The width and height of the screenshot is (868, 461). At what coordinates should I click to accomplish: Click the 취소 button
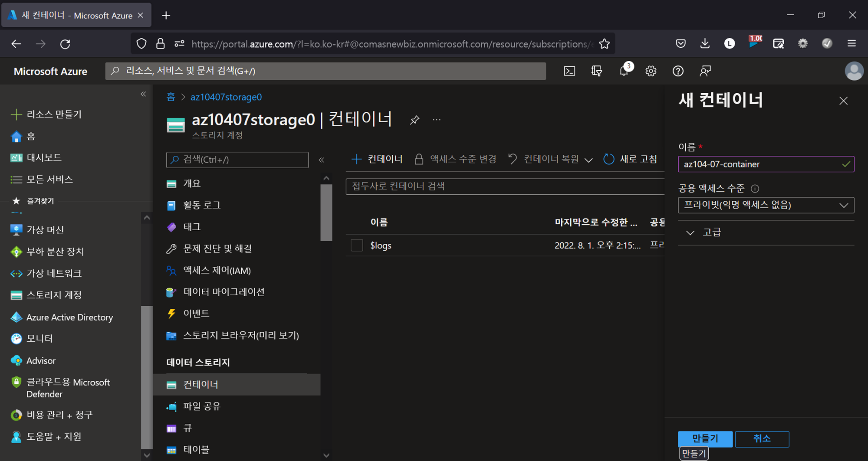coord(762,439)
